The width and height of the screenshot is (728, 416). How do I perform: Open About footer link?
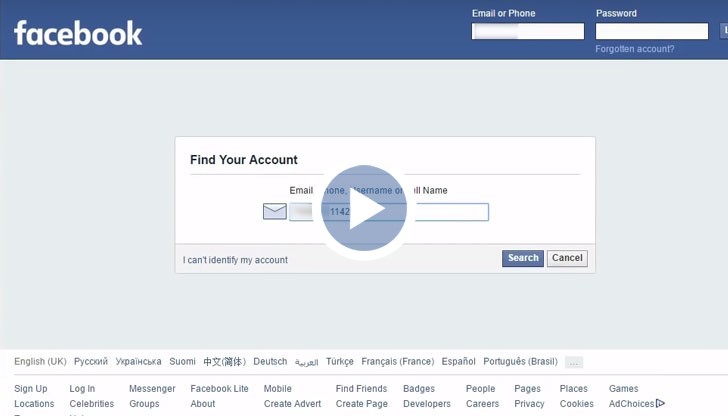pos(203,404)
